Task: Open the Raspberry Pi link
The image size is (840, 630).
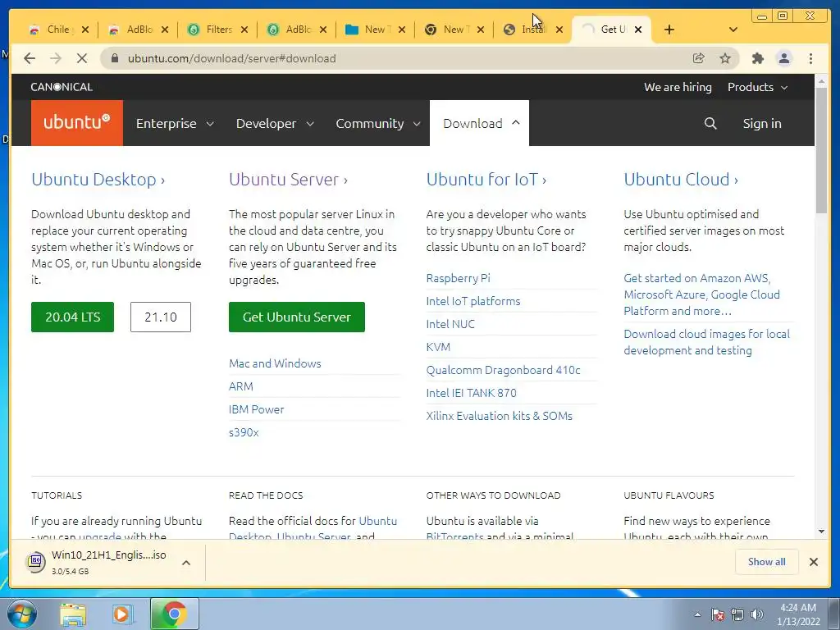Action: click(x=458, y=279)
